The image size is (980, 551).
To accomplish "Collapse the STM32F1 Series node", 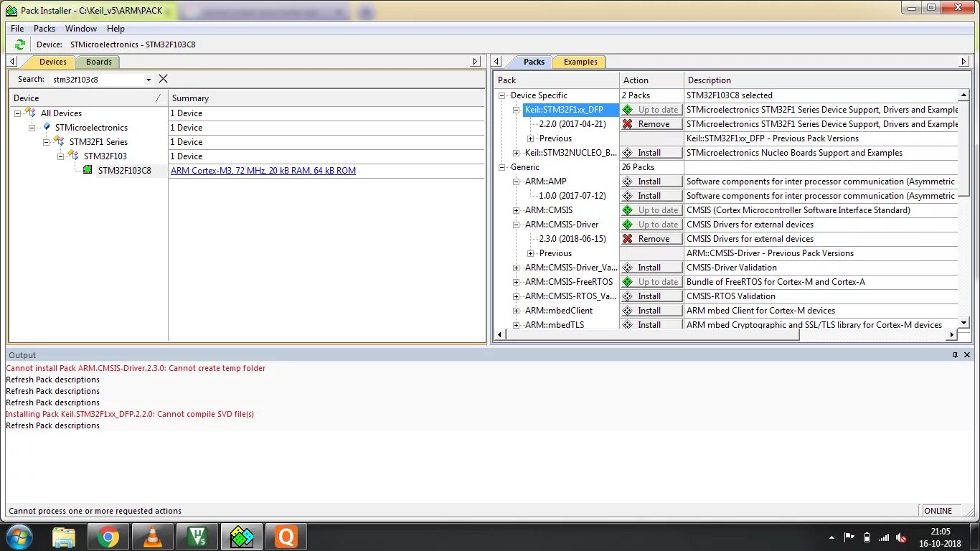I will (x=46, y=142).
